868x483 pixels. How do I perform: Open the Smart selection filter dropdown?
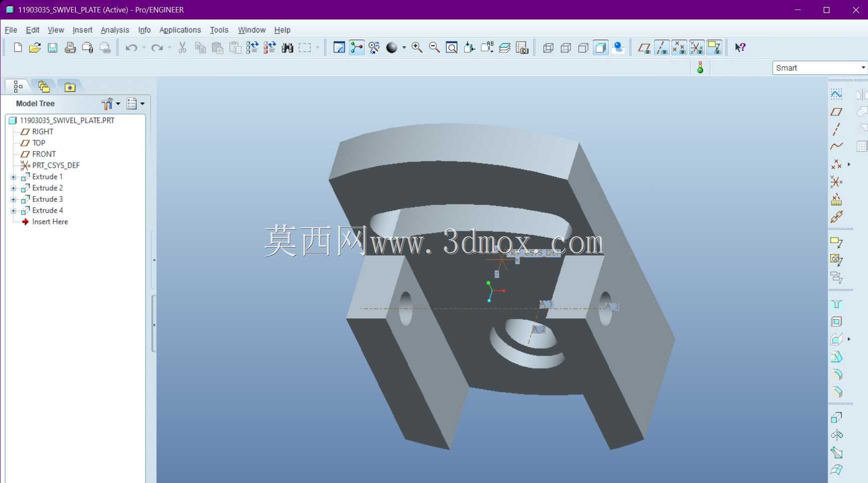820,68
